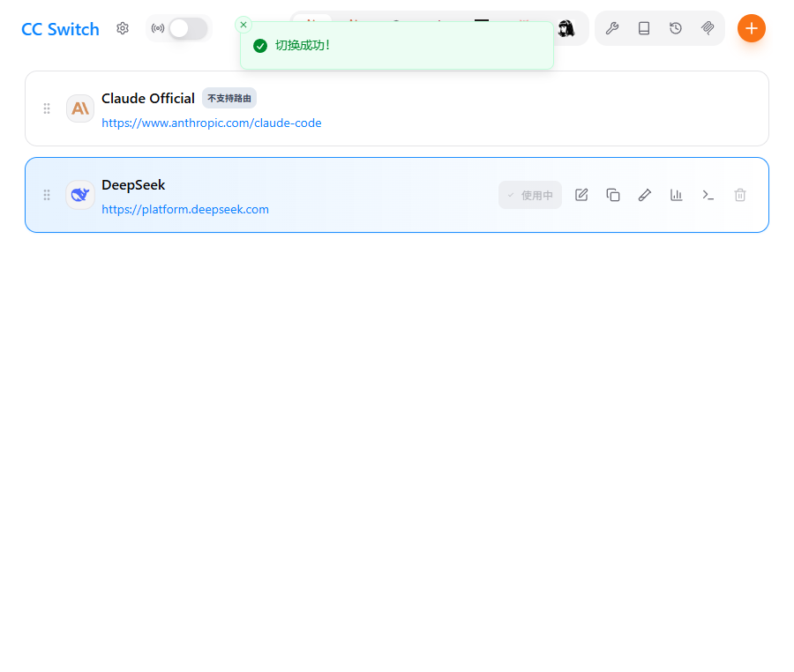The width and height of the screenshot is (794, 672).
Task: Click the CC Switch title
Action: [x=60, y=29]
